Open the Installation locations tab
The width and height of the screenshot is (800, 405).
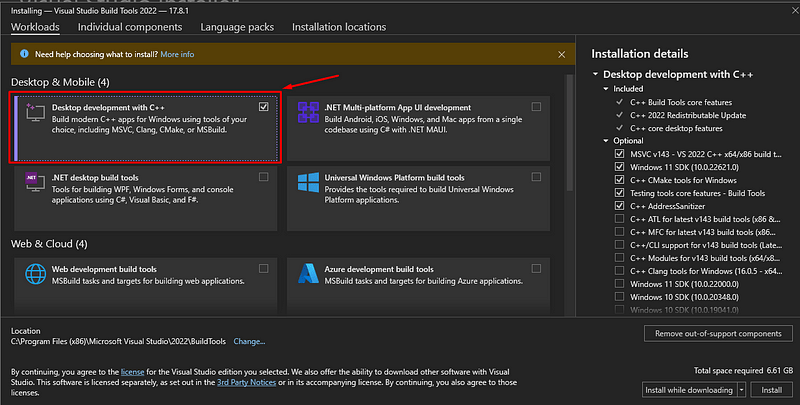pos(339,27)
